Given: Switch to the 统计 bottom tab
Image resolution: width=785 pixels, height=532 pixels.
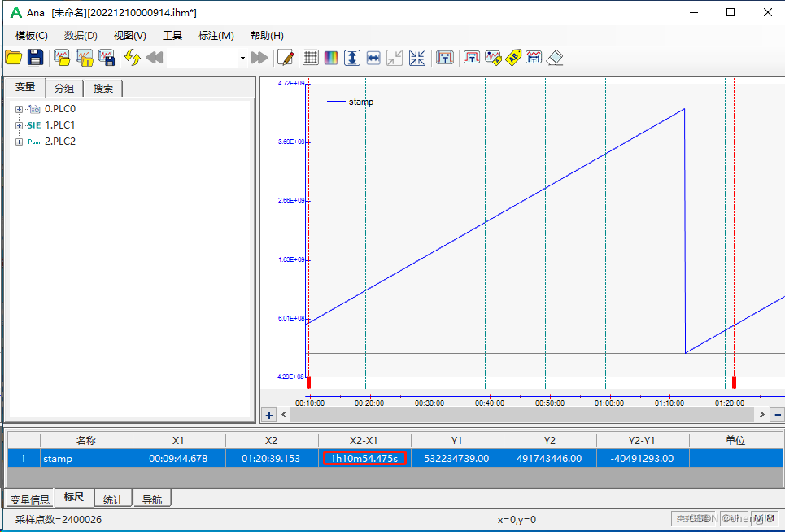Looking at the screenshot, I should pos(112,499).
